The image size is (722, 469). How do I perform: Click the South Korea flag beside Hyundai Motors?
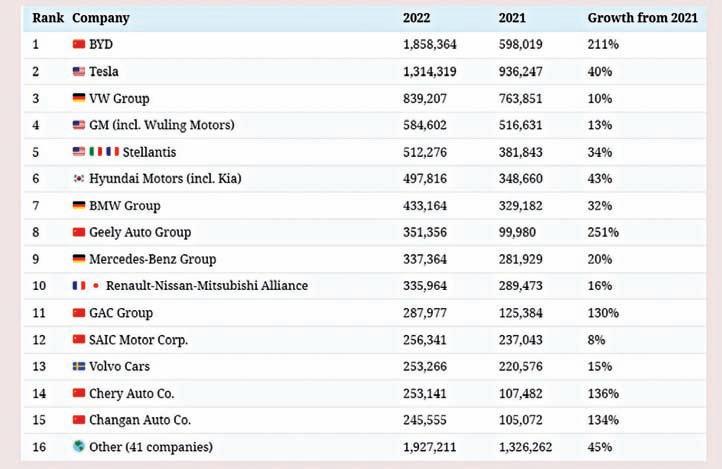(x=79, y=178)
